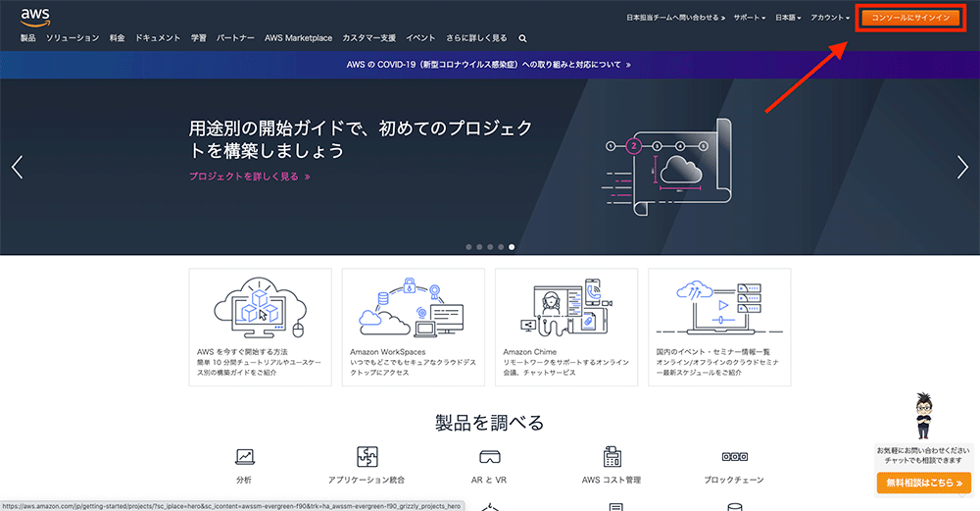Viewport: 980px width, 511px height.
Task: Select the second carousel dot
Action: pos(479,247)
